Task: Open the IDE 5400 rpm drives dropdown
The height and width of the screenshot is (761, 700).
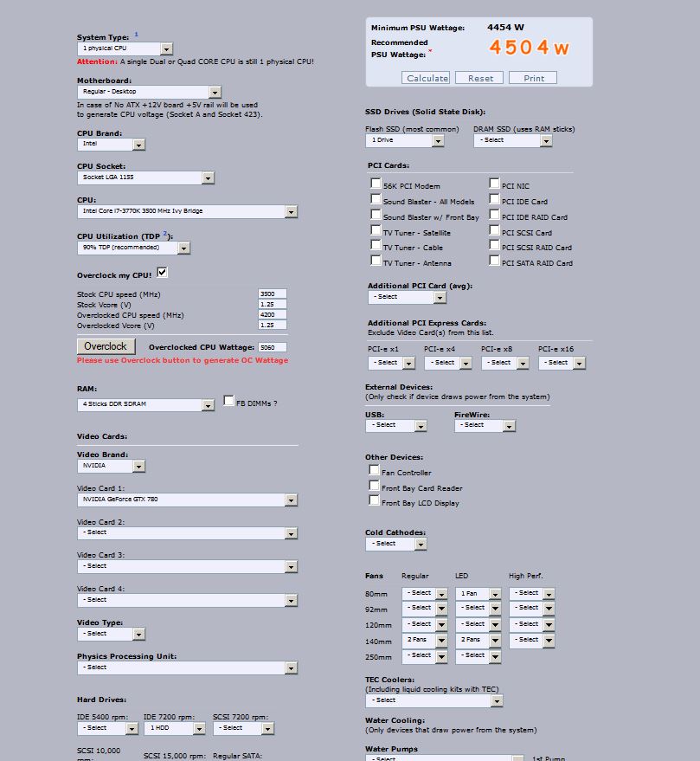Action: pos(107,728)
